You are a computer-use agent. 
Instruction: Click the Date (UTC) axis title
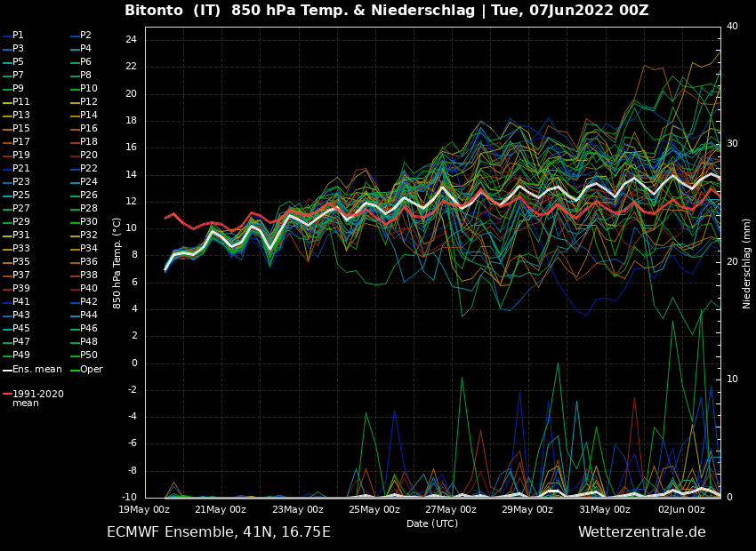(432, 523)
